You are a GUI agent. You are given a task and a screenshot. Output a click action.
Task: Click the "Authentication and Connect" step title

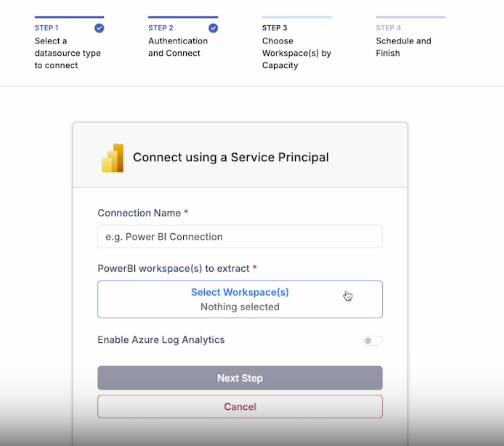178,47
